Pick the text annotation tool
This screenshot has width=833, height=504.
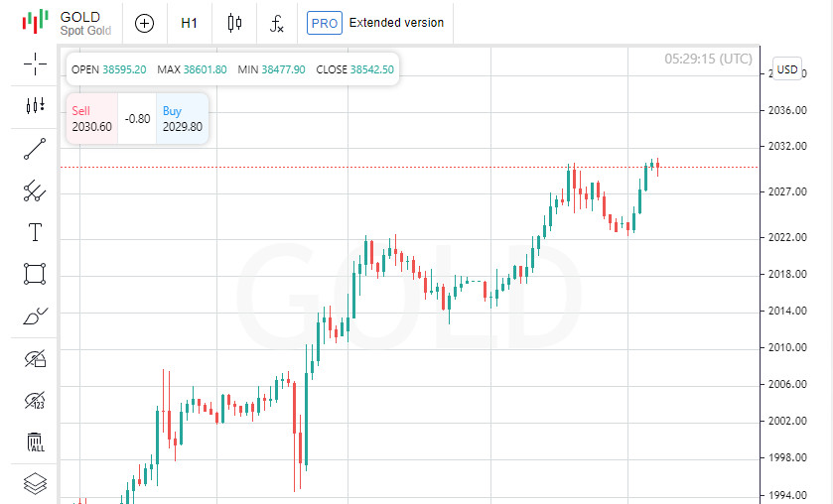click(35, 232)
